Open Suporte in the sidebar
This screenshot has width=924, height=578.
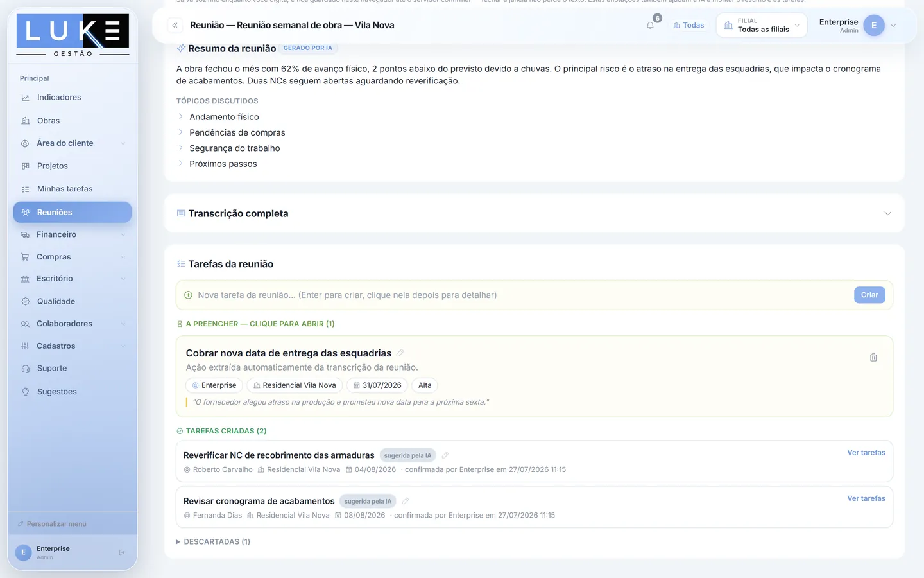pyautogui.click(x=73, y=369)
